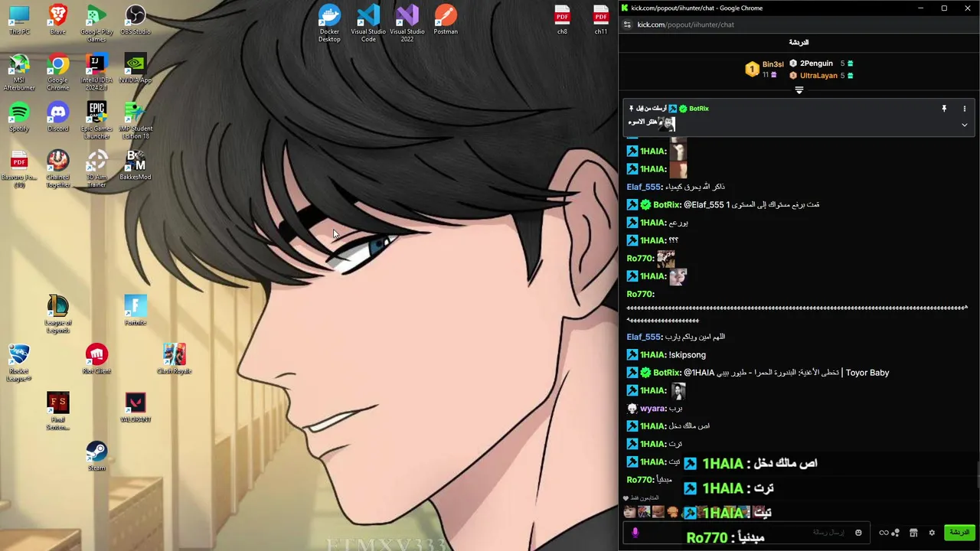Screen dimensions: 980x551
Task: Select the Docker Desktop icon
Action: (x=329, y=24)
